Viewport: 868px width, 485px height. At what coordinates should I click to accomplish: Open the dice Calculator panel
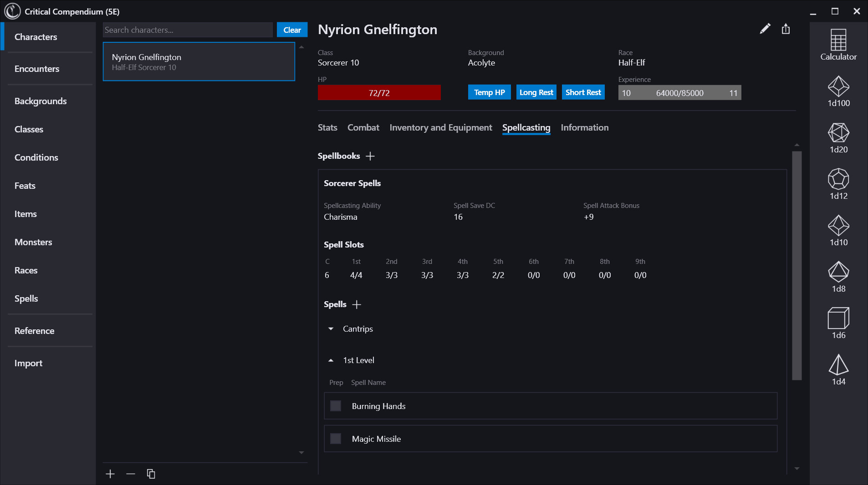click(838, 45)
